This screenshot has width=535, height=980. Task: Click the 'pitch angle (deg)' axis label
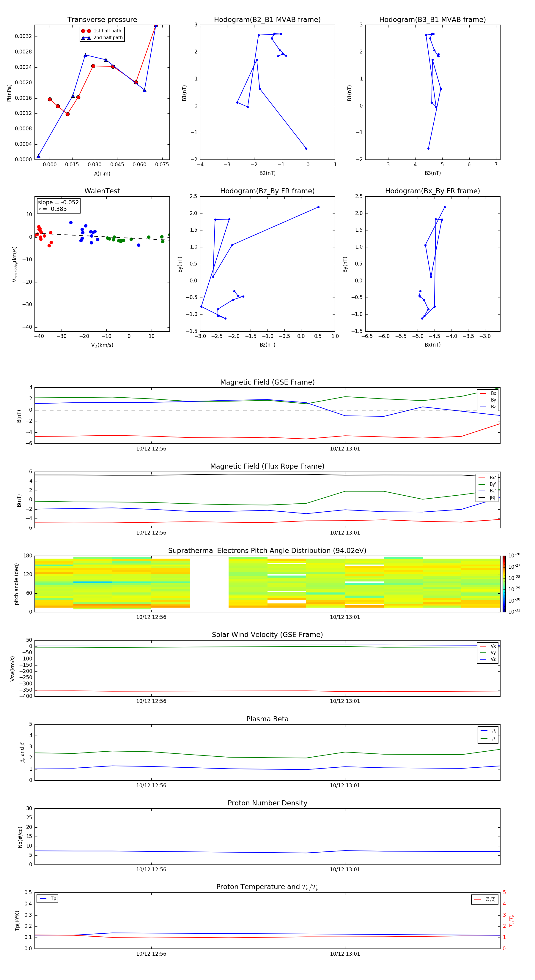pyautogui.click(x=16, y=584)
